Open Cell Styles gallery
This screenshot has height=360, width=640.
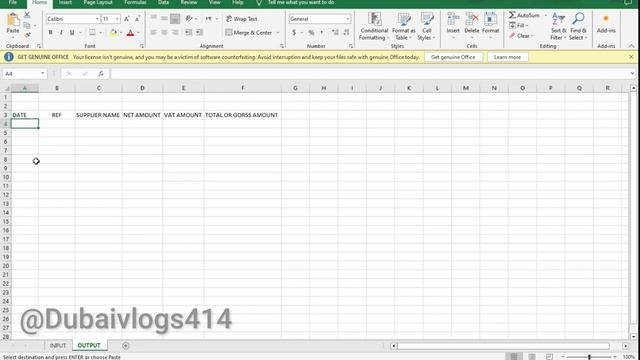[x=427, y=27]
